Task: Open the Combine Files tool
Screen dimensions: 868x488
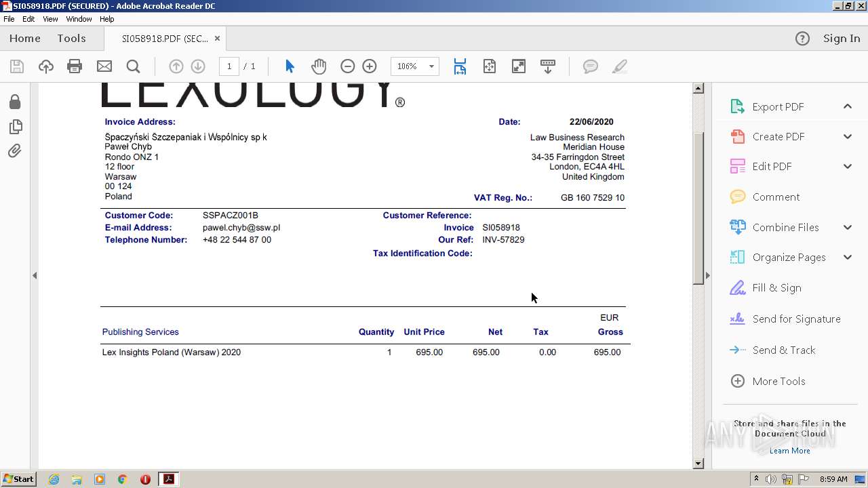Action: [x=785, y=227]
